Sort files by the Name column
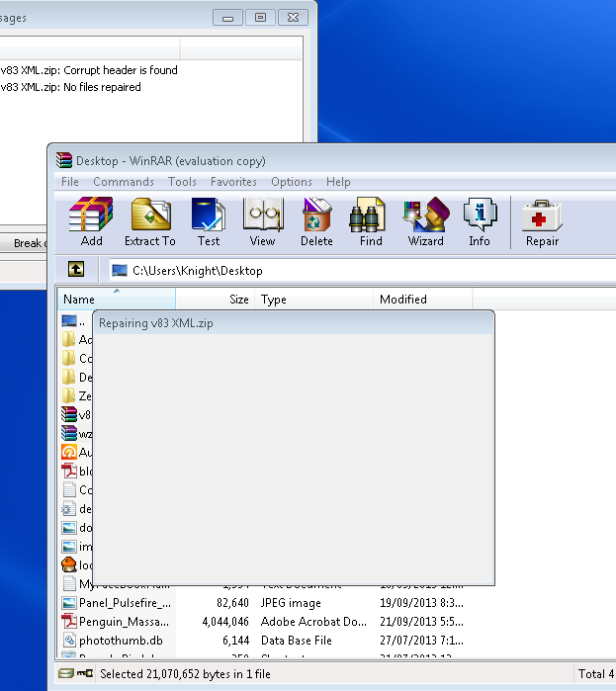Viewport: 616px width, 691px height. [117, 300]
